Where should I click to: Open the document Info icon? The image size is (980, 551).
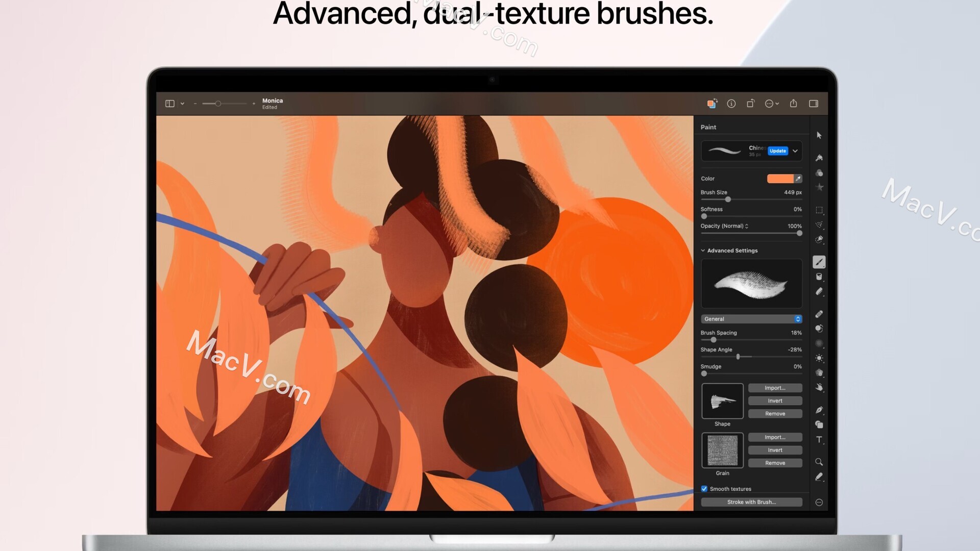[x=731, y=104]
